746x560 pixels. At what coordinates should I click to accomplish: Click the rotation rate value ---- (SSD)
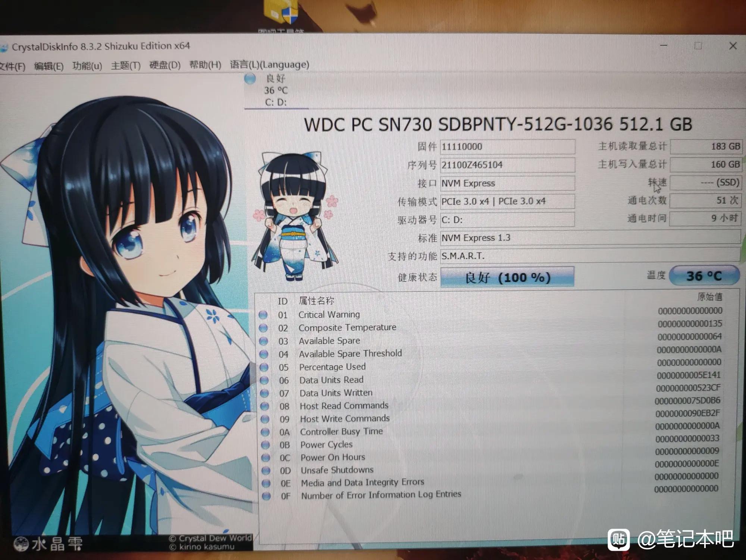click(x=705, y=182)
